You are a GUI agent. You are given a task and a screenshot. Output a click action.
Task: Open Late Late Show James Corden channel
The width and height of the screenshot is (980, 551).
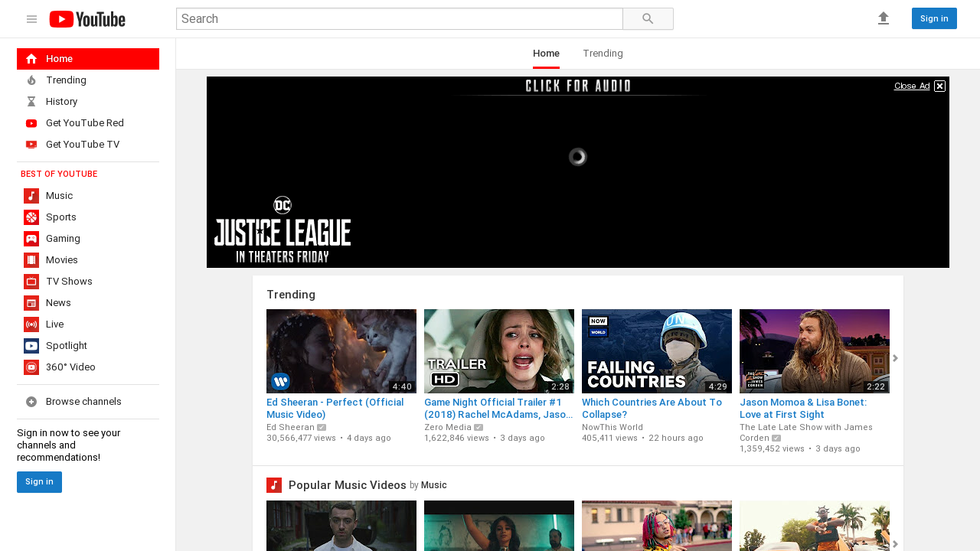(806, 432)
